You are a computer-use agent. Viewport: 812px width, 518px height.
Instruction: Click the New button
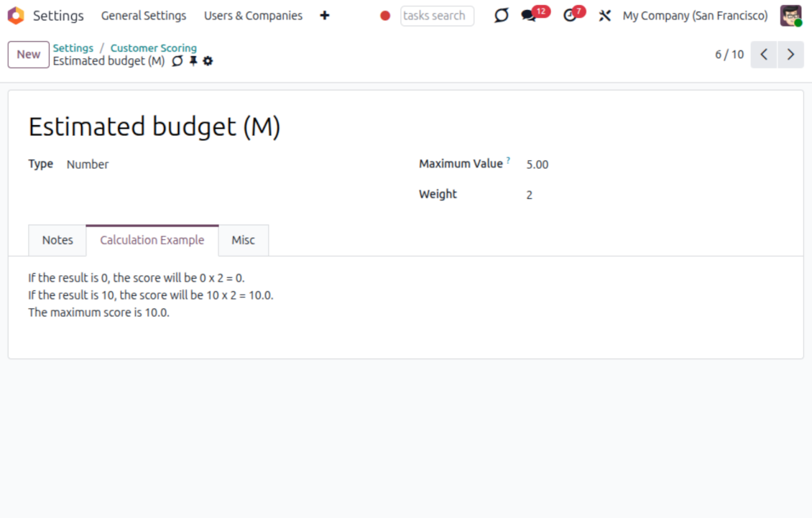coord(29,55)
